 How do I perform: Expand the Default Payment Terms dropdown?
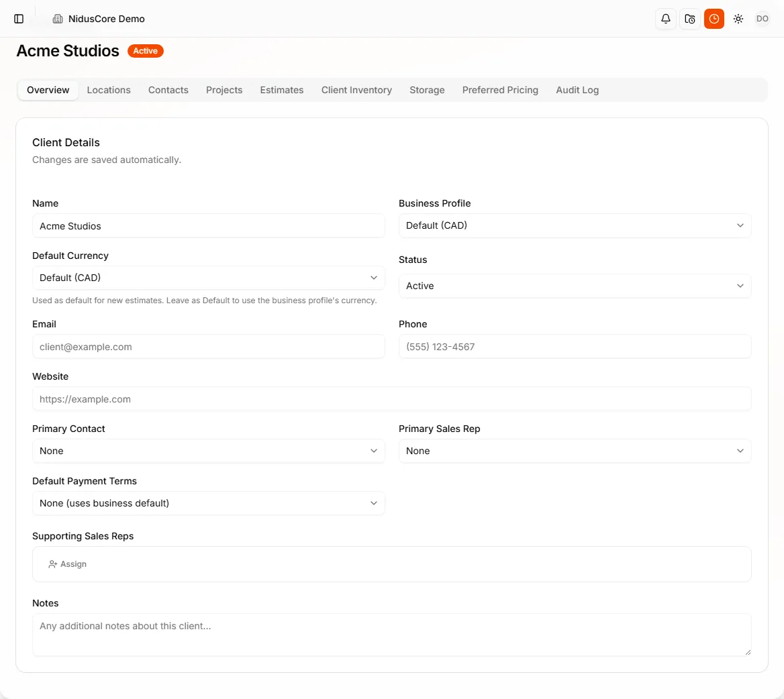click(x=209, y=503)
